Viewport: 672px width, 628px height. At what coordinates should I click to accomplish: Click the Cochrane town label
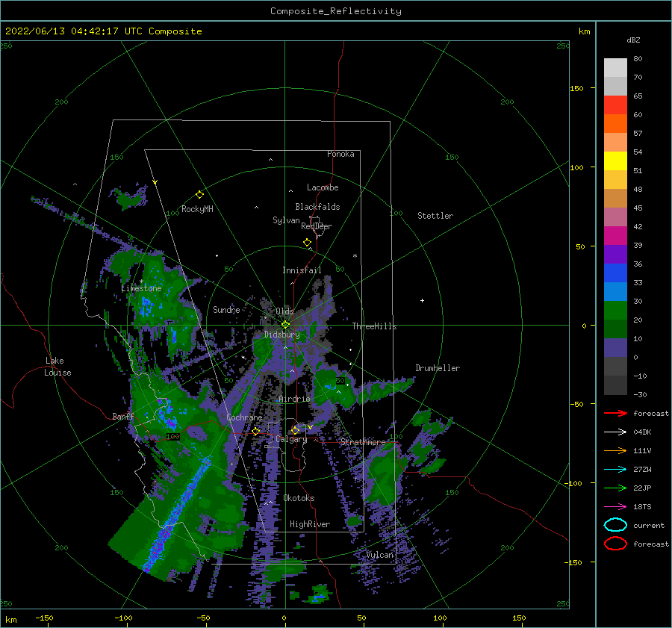tap(244, 417)
